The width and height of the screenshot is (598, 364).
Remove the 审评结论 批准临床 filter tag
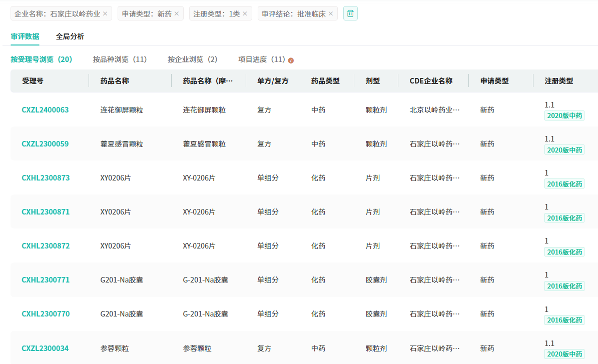click(330, 14)
